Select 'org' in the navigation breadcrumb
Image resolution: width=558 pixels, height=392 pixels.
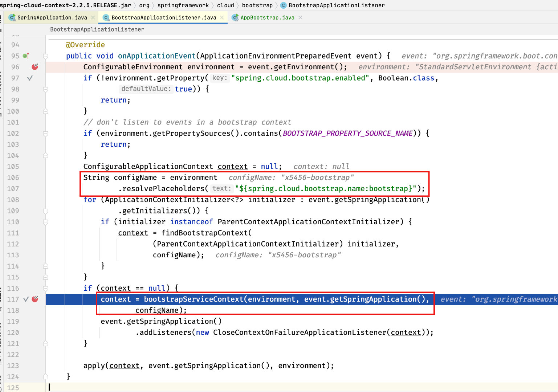(144, 5)
